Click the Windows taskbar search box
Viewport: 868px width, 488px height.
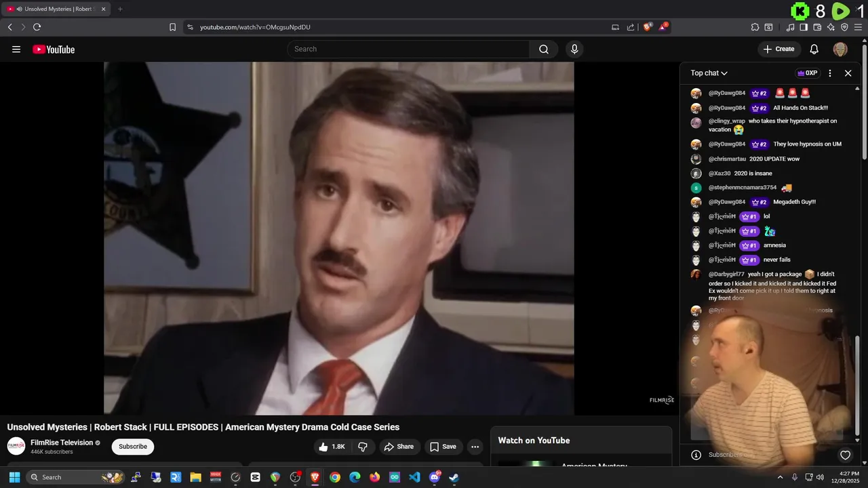(x=76, y=477)
